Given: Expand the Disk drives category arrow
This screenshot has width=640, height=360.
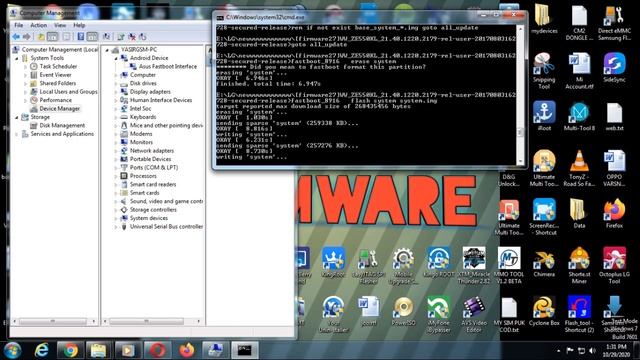Looking at the screenshot, I should [x=116, y=83].
